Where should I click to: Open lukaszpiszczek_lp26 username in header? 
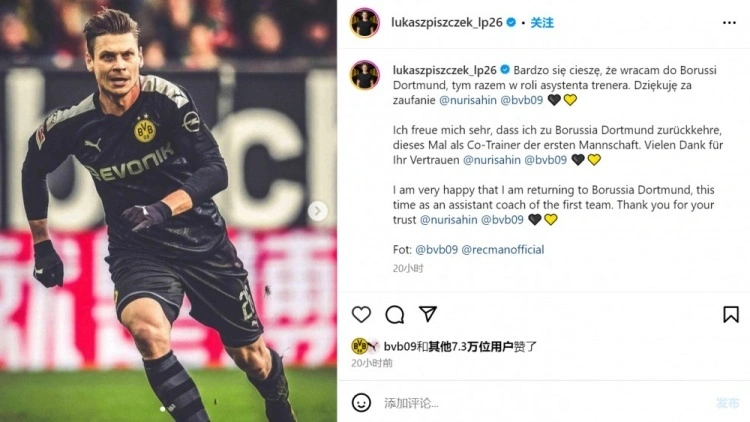coord(447,22)
